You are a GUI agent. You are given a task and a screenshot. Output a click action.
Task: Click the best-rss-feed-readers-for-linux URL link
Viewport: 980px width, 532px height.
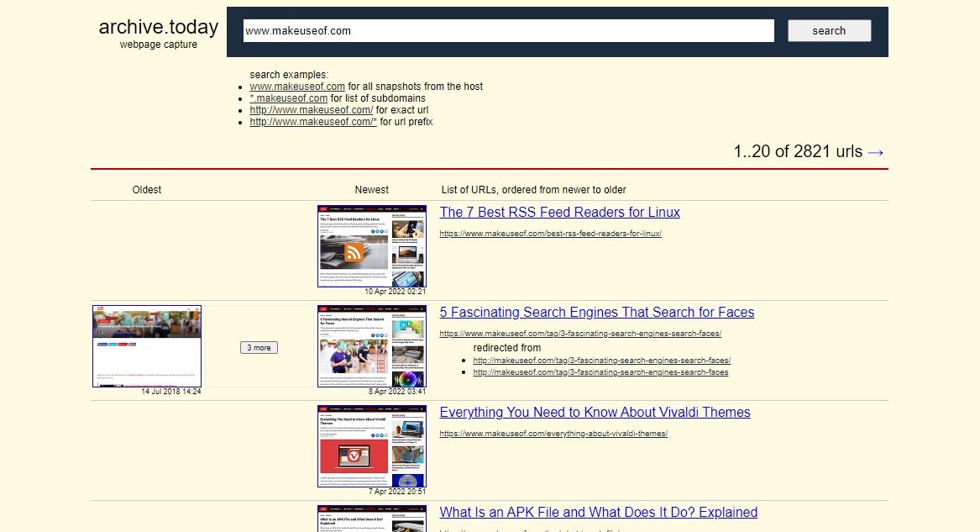click(x=551, y=233)
